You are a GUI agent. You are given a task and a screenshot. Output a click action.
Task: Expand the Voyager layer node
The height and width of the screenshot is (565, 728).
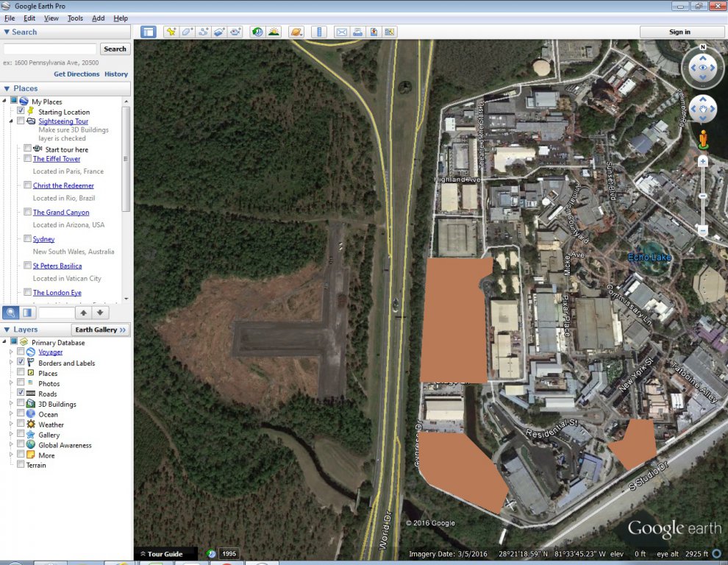tap(11, 352)
